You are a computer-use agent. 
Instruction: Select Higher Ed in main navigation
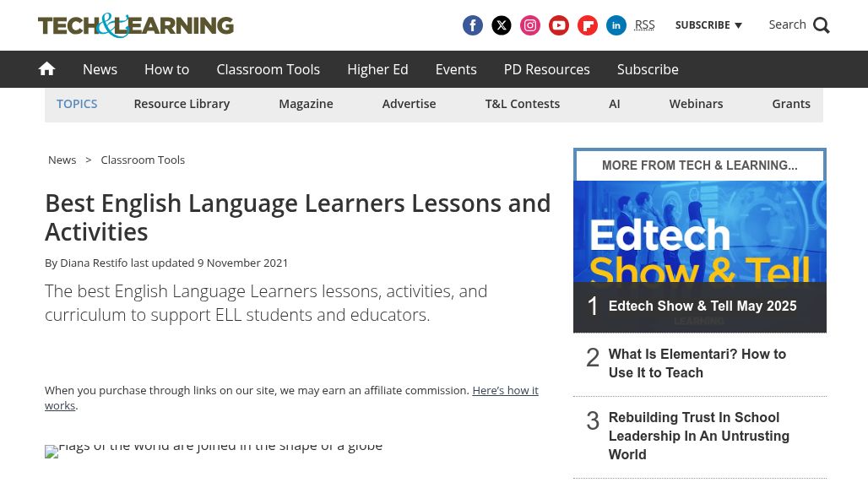(377, 69)
